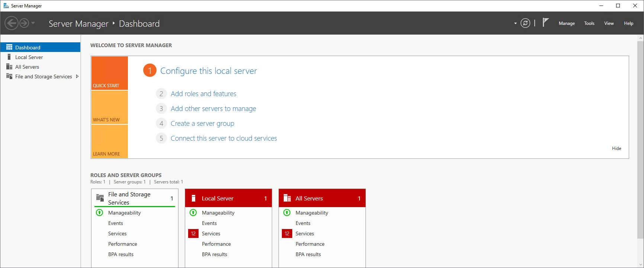The width and height of the screenshot is (644, 268).
Task: Open Manageability in All Servers tile
Action: (312, 213)
